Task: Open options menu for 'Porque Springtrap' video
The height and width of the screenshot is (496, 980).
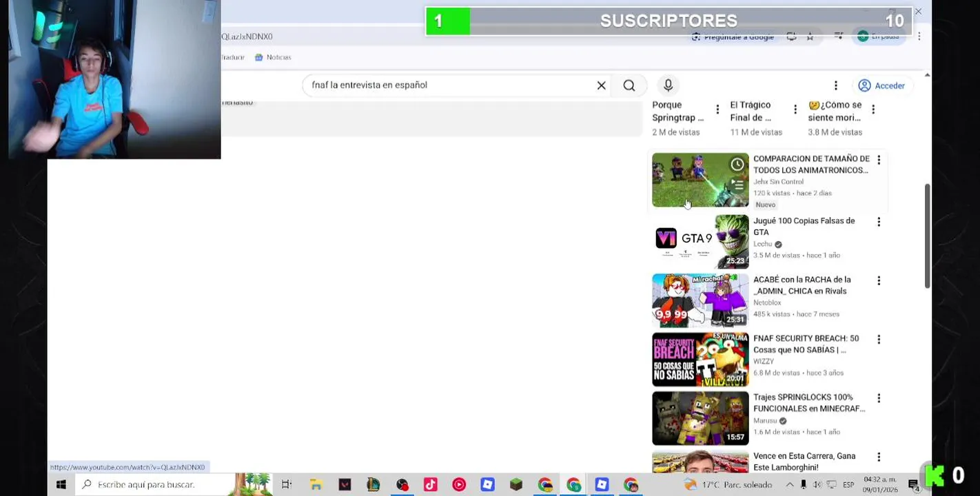Action: 717,109
